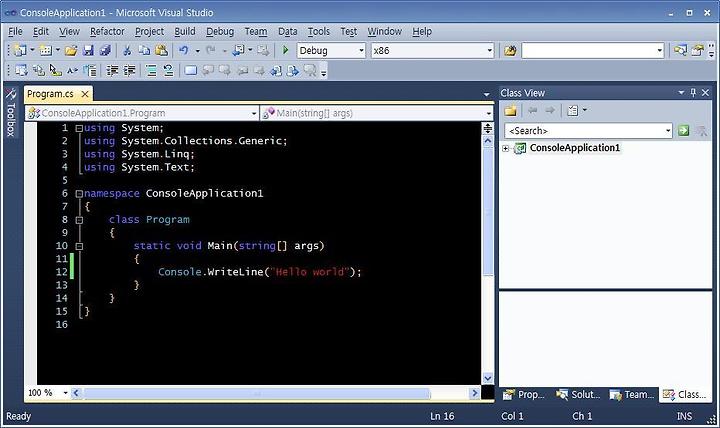Click the Find in Files icon

click(x=510, y=51)
